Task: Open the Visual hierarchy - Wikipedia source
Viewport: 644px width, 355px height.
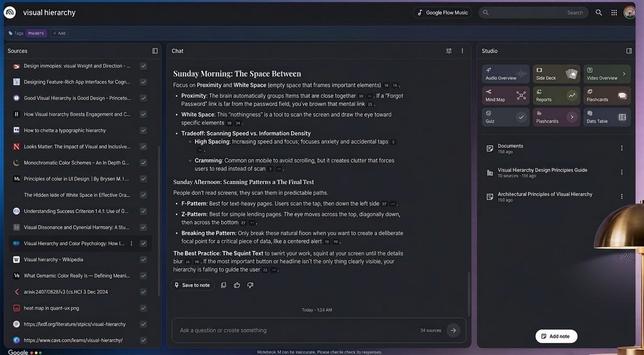Action: (53, 259)
